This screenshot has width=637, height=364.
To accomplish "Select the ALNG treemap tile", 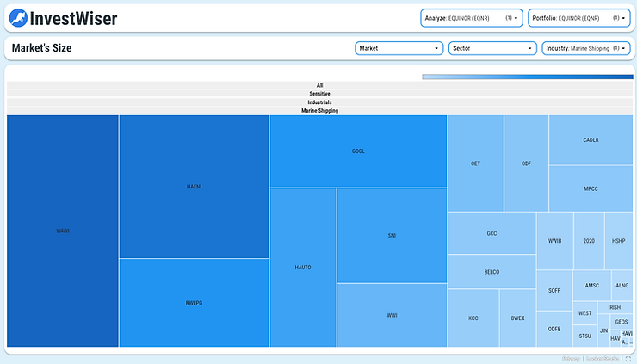I will pyautogui.click(x=622, y=286).
